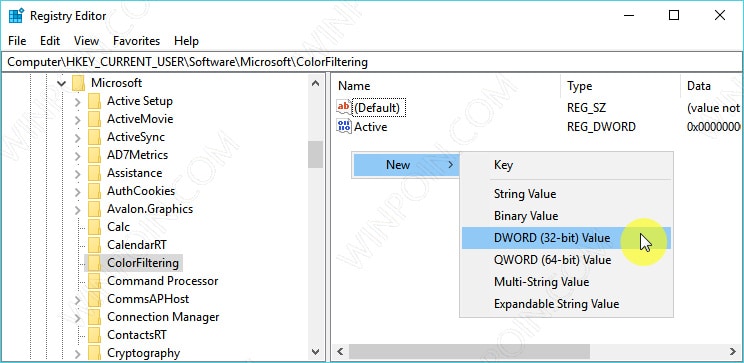This screenshot has height=363, width=744.
Task: Click the Assistance folder icon
Action: (94, 173)
